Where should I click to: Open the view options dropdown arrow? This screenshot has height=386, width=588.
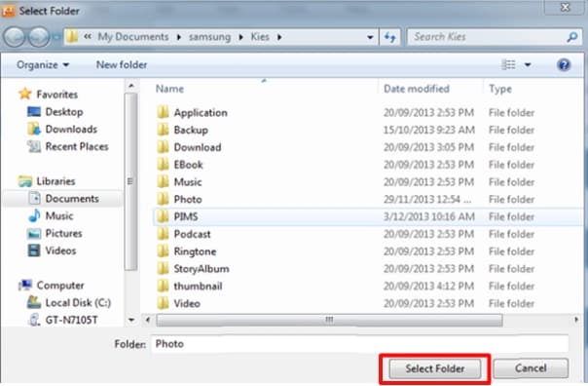(x=528, y=65)
